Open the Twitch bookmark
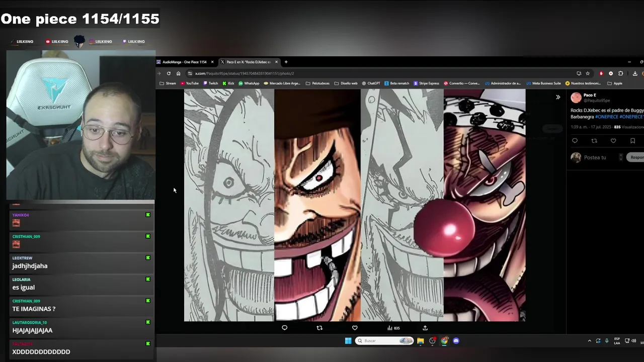Image resolution: width=644 pixels, height=362 pixels. pyautogui.click(x=211, y=83)
